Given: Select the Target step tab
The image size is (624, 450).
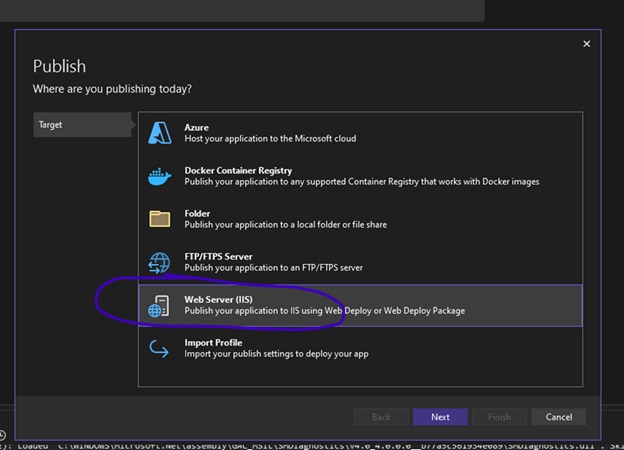Looking at the screenshot, I should click(82, 125).
